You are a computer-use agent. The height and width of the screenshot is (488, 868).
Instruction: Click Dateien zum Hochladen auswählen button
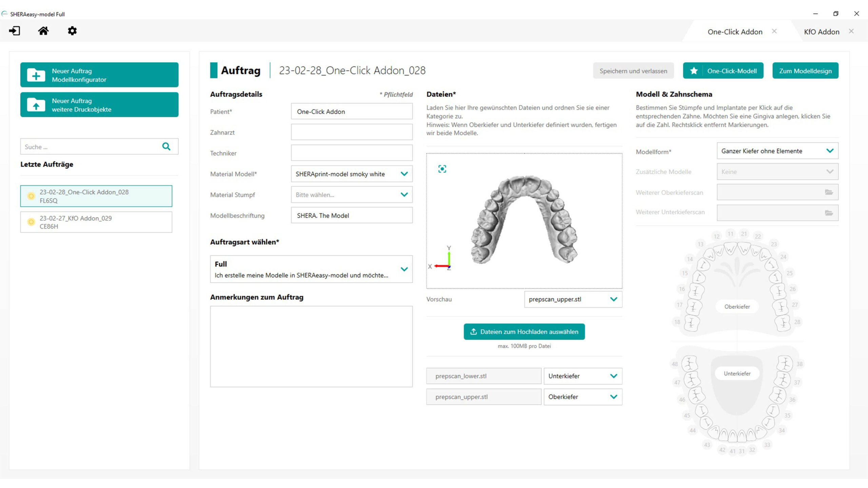524,331
